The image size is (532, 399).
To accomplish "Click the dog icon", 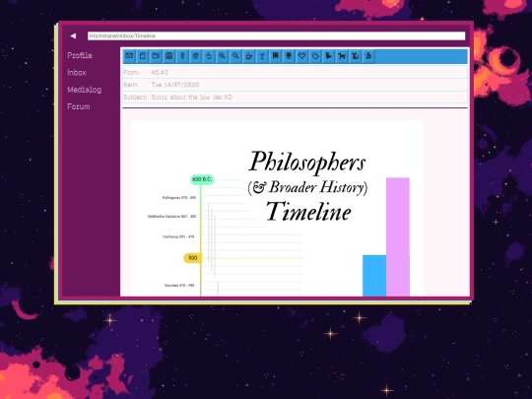I will [x=342, y=56].
